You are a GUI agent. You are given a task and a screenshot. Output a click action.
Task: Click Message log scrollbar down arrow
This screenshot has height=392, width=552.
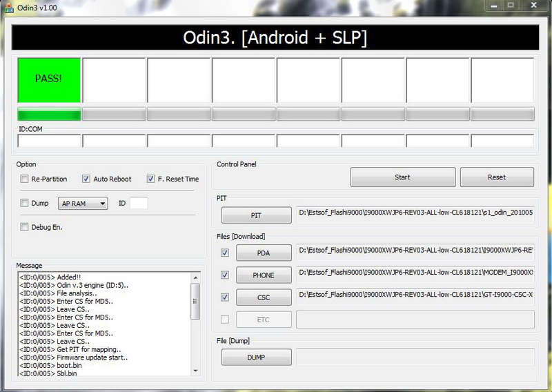point(196,371)
